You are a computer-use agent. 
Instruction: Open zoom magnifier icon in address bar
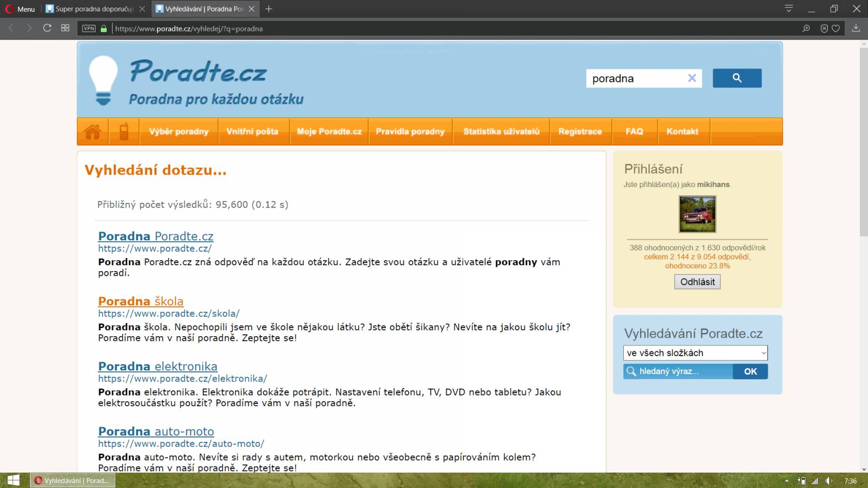[x=806, y=28]
